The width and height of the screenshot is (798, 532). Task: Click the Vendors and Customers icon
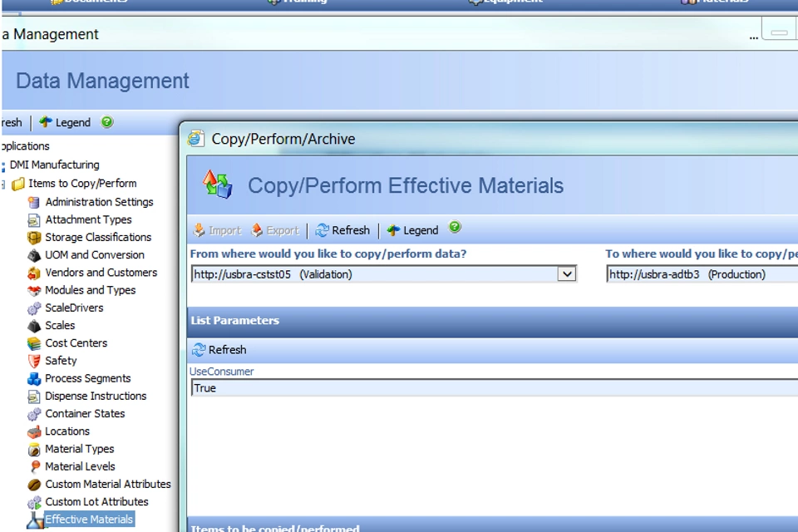coord(34,273)
